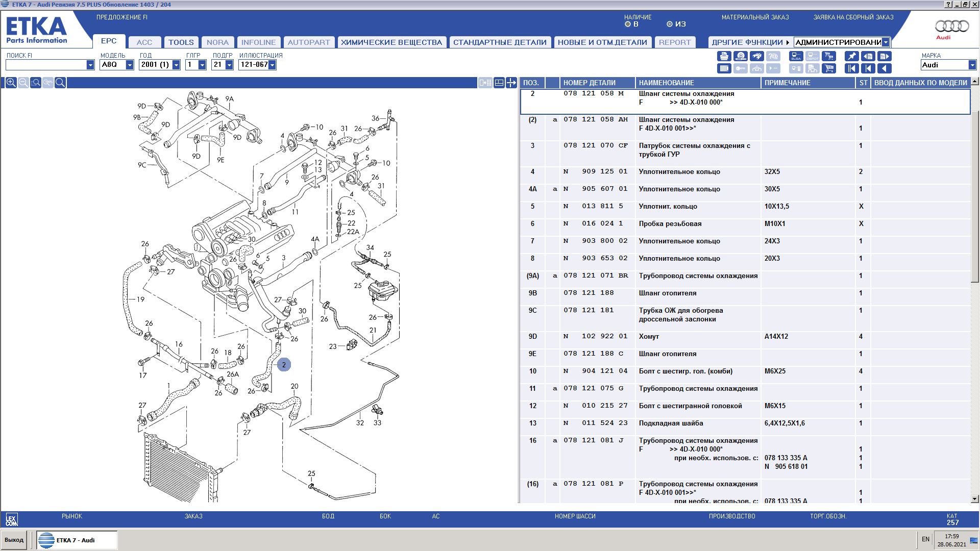Click the Выход button in taskbar
The height and width of the screenshot is (551, 980).
[14, 540]
